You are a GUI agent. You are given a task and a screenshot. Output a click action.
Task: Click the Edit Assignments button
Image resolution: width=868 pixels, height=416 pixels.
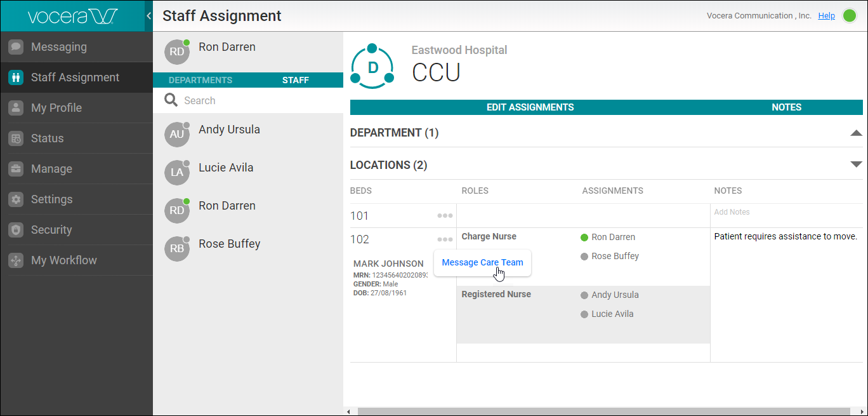pos(530,107)
